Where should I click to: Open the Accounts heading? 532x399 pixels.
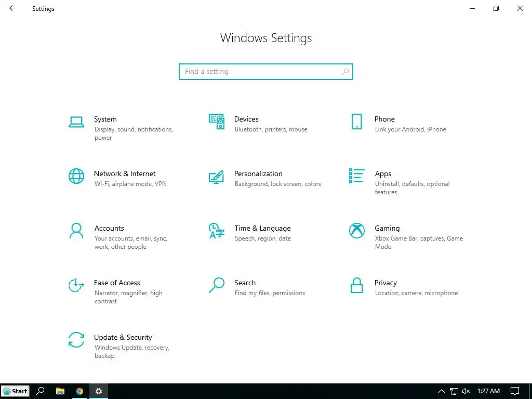coord(109,229)
